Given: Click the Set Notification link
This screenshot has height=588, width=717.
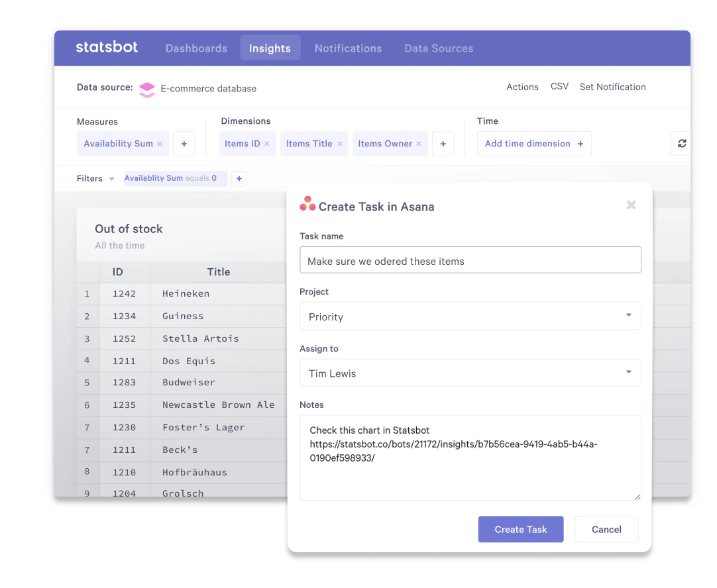Looking at the screenshot, I should [x=612, y=87].
